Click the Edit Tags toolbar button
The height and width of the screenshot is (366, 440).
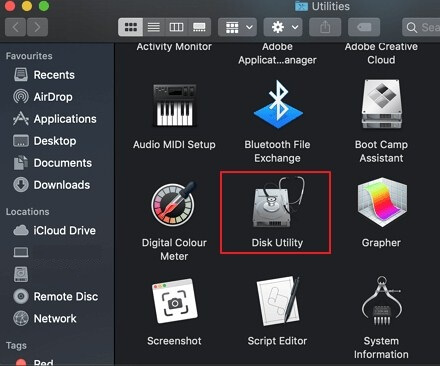364,27
